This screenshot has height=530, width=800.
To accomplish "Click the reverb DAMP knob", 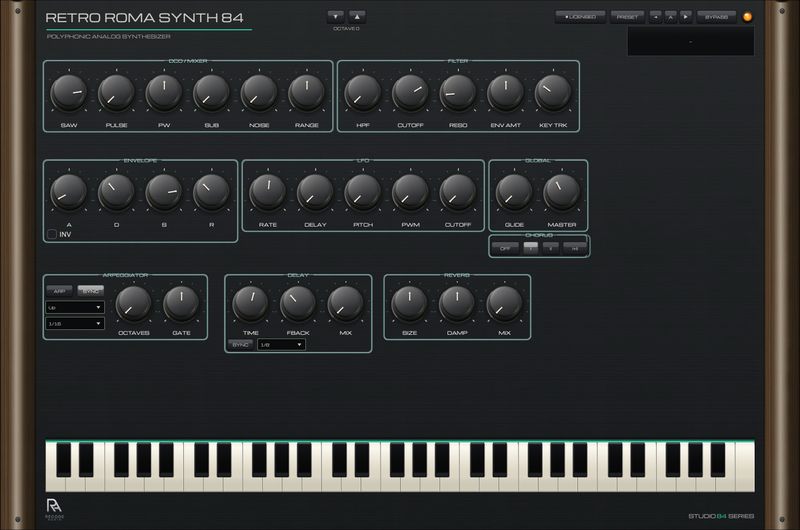I will [457, 304].
